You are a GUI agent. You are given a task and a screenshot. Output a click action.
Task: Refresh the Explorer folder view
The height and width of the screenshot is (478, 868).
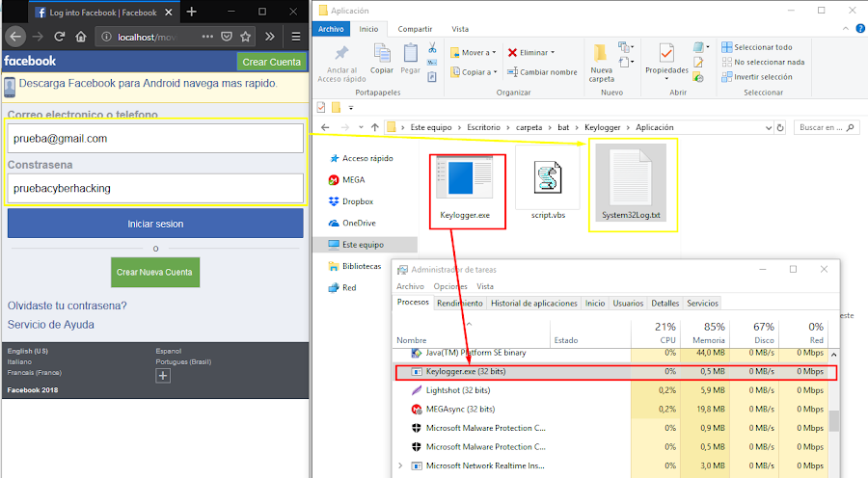(780, 128)
